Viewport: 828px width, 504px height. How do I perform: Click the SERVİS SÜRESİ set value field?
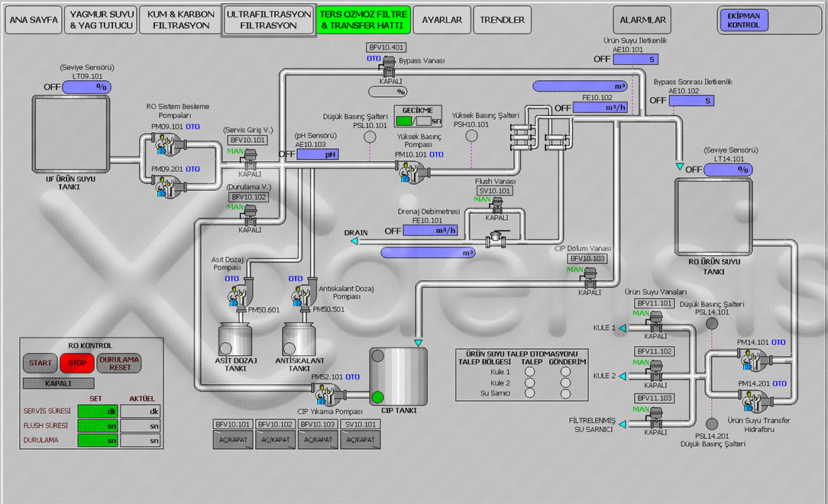pos(97,411)
